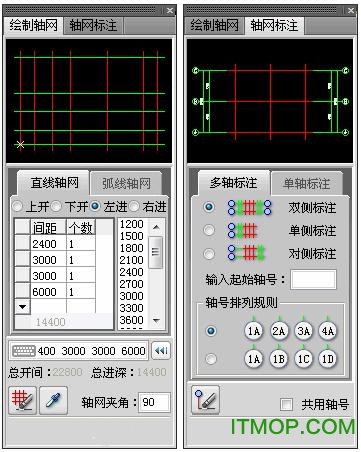
Task: Pick 3300 from spacing list
Action: click(131, 308)
